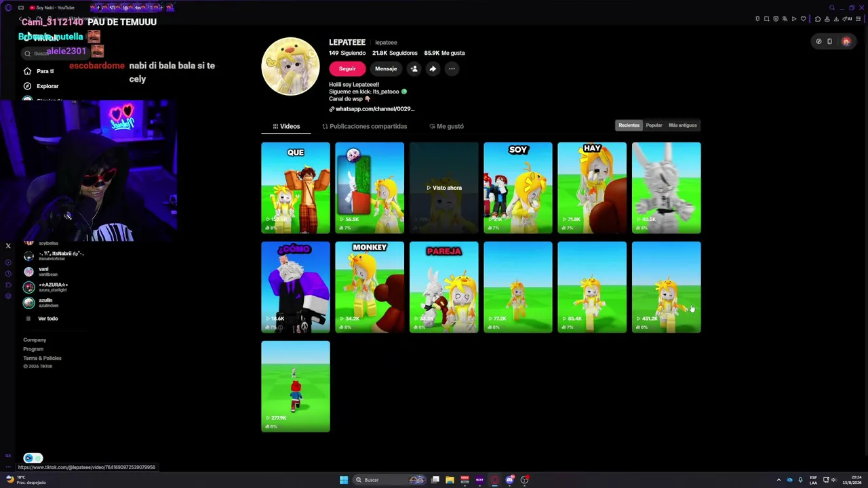This screenshot has height=488, width=868.
Task: Open File Explorer from the taskbar
Action: tap(450, 480)
